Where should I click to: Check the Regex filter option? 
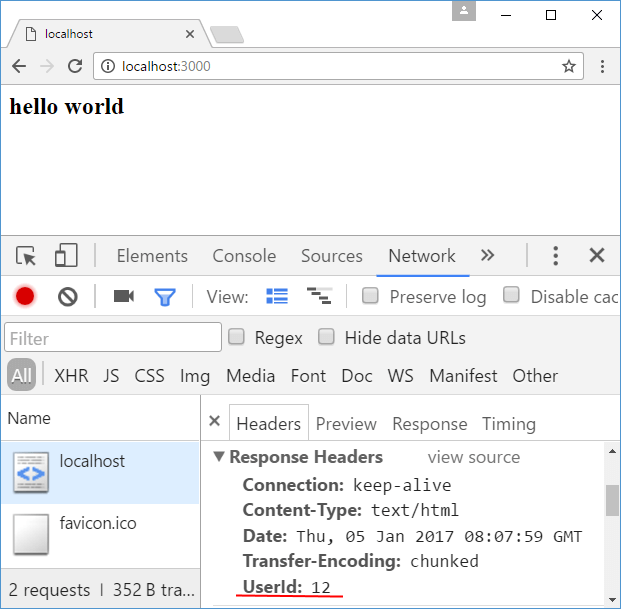pos(236,337)
